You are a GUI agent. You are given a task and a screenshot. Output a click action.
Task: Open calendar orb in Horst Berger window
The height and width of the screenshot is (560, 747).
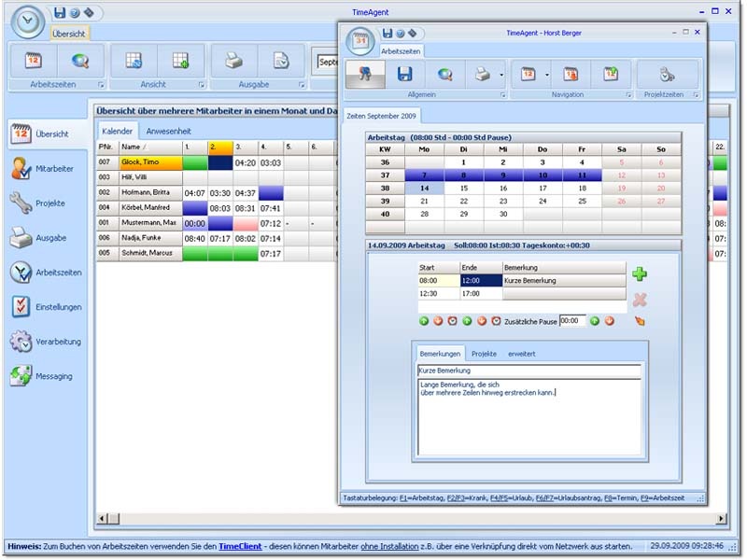[x=360, y=42]
